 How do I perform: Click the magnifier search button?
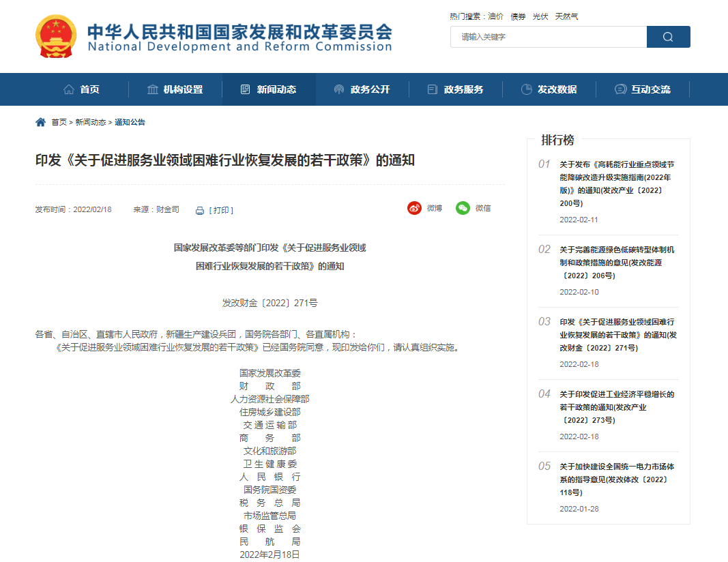point(668,37)
